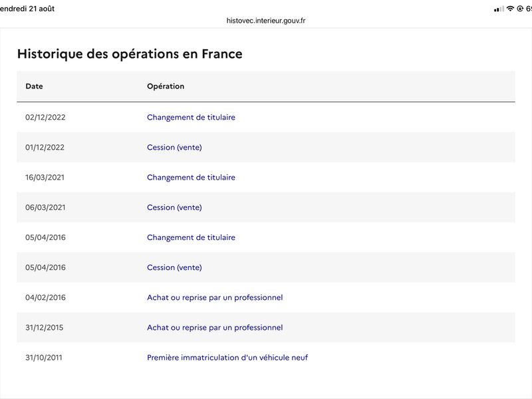Select the 16/03/2021 date cell

(45, 178)
